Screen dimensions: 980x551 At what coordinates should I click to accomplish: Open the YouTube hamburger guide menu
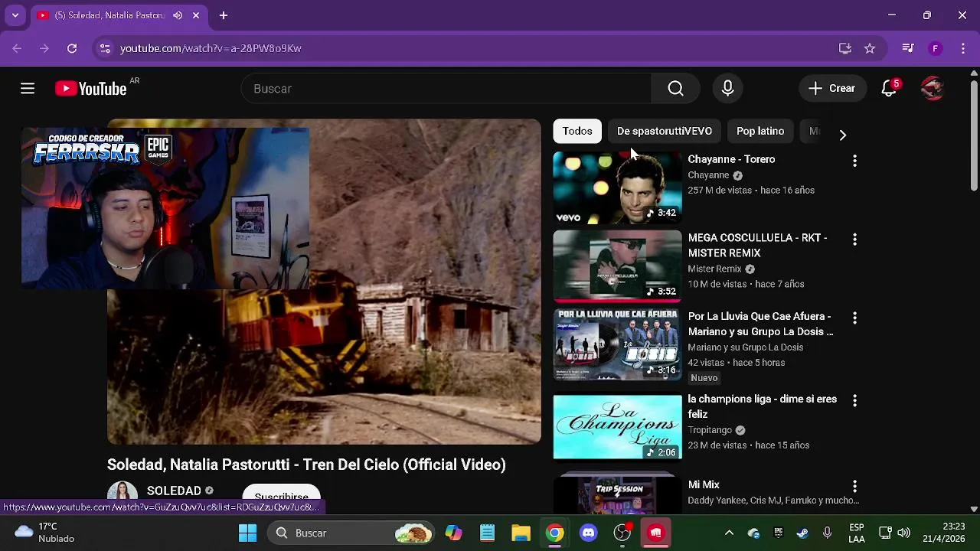coord(28,89)
